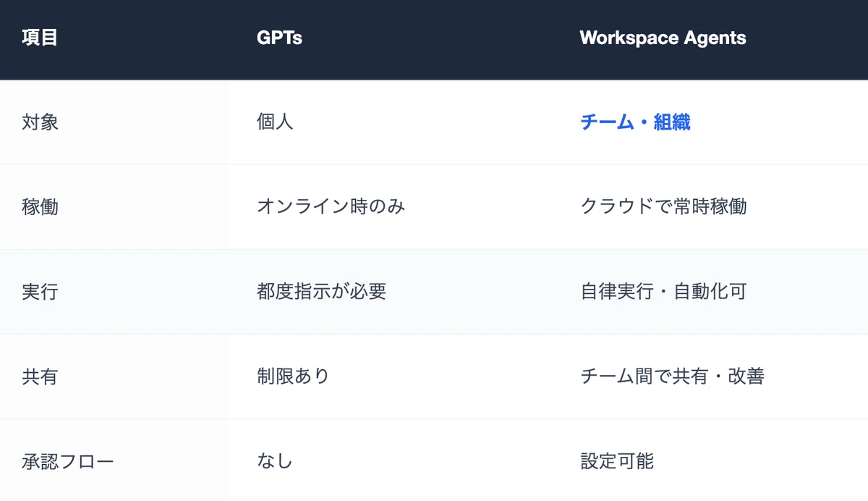The height and width of the screenshot is (501, 868).
Task: Click the クラウドで常時稼働 cell
Action: coord(663,207)
